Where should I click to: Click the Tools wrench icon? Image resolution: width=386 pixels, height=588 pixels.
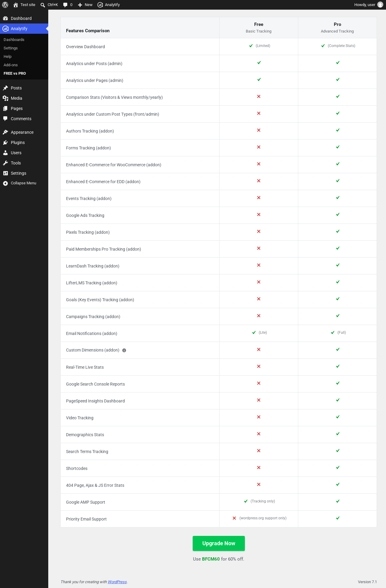tap(5, 163)
